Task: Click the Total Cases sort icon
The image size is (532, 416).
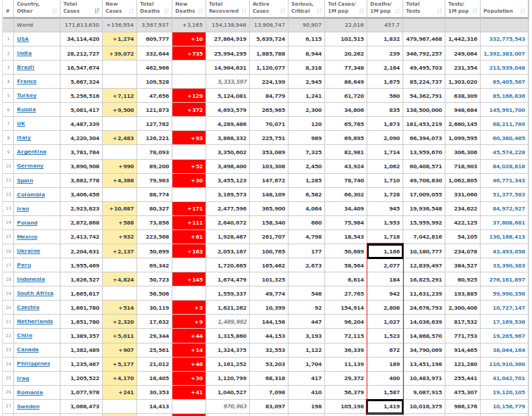Action: point(97,11)
